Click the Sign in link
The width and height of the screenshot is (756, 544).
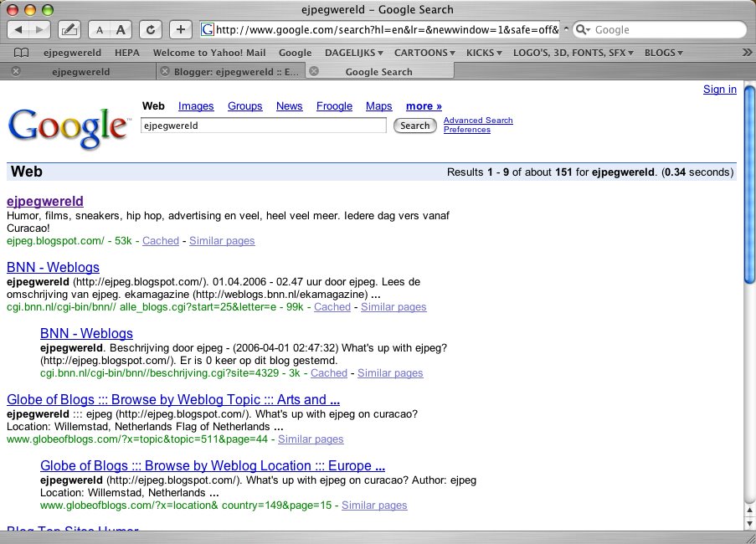click(x=720, y=90)
